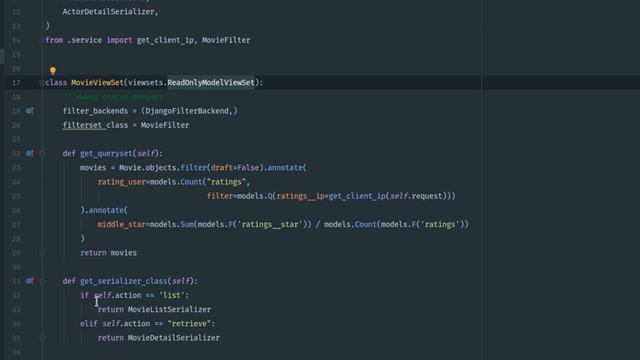Image resolution: width=640 pixels, height=360 pixels.
Task: Click the elif keyword
Action: 89,324
